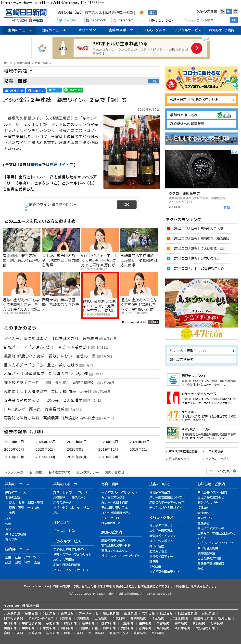Open the Instagram link in the header
Screen dimensions: 241x644
click(123, 20)
